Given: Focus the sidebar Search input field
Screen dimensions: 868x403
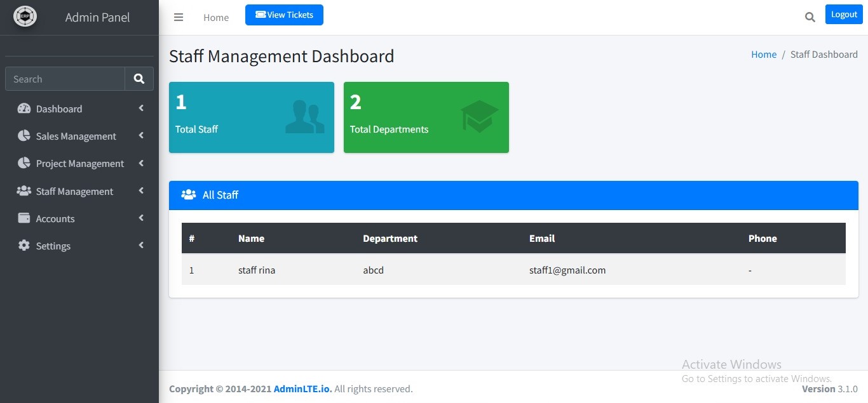Looking at the screenshot, I should [x=65, y=79].
